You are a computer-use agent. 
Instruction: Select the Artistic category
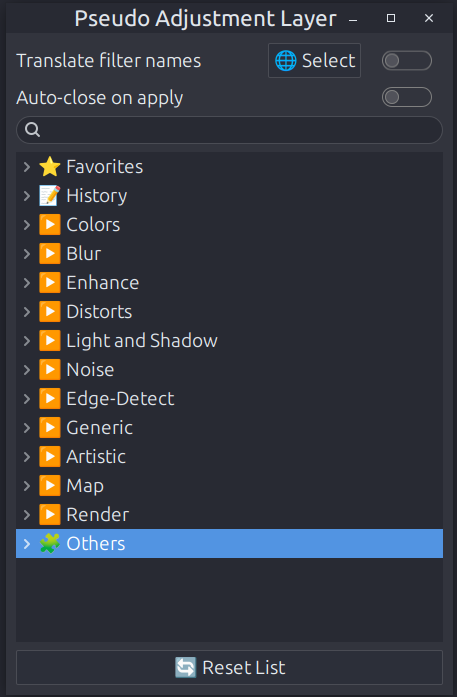229,457
